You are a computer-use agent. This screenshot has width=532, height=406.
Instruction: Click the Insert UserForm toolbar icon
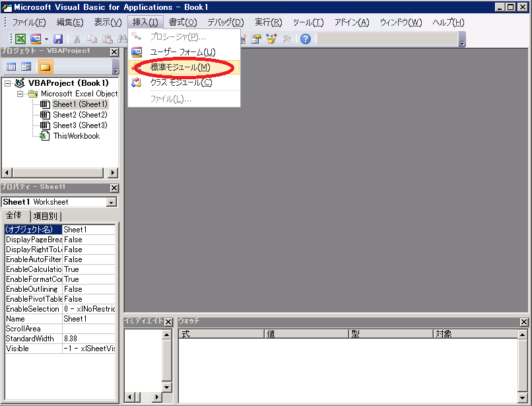click(x=36, y=39)
